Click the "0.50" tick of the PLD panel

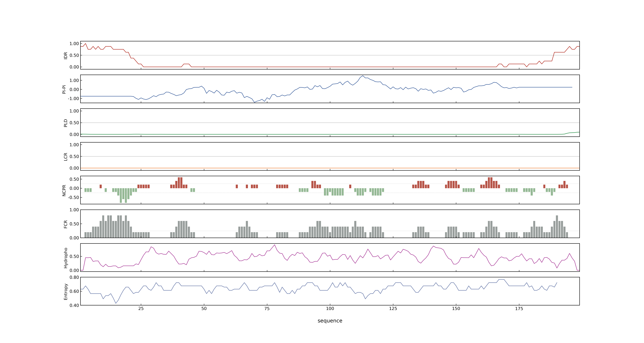click(74, 123)
